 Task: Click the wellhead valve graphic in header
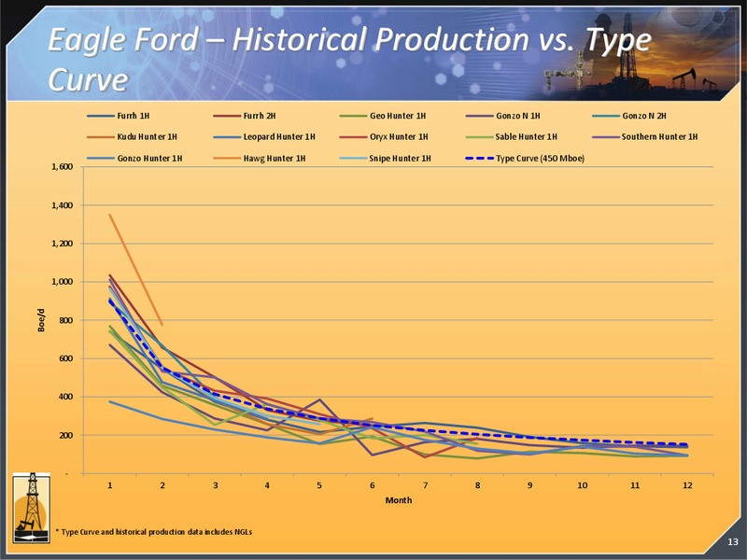pos(568,73)
